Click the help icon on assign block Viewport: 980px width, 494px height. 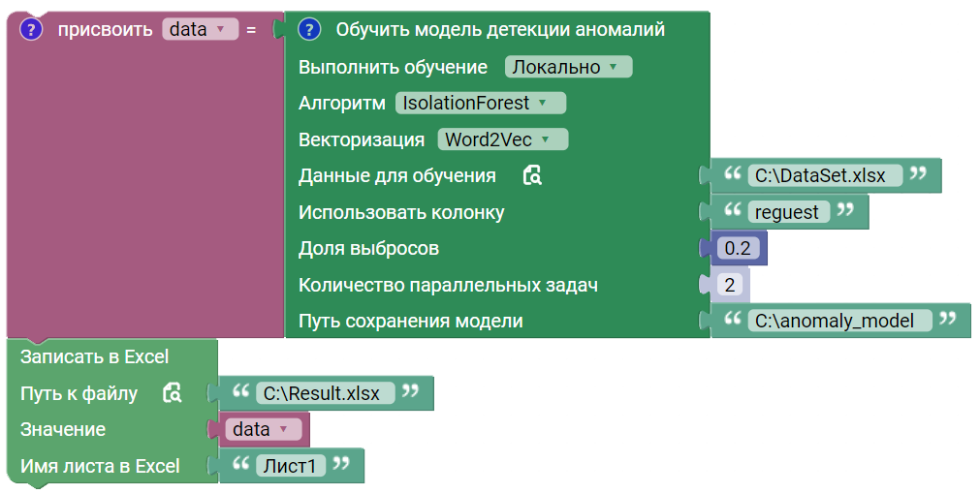tap(31, 29)
